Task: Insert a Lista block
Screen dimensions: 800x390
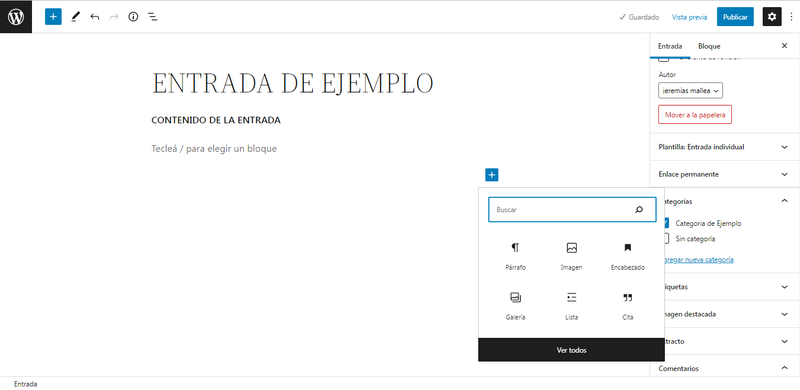Action: pyautogui.click(x=571, y=306)
